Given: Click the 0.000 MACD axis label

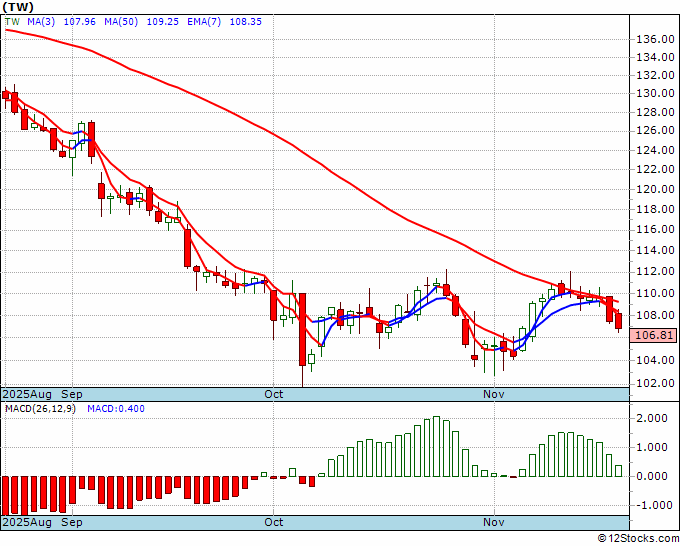Looking at the screenshot, I should (x=651, y=476).
